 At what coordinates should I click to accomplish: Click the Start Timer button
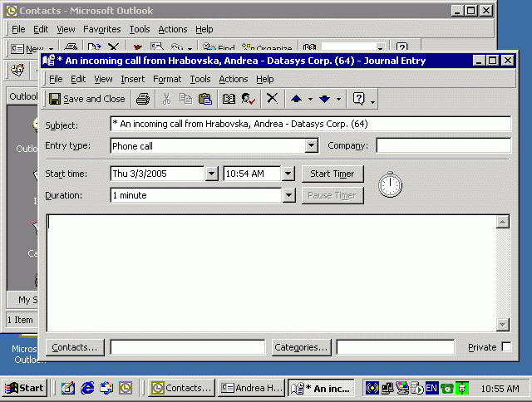pos(332,174)
